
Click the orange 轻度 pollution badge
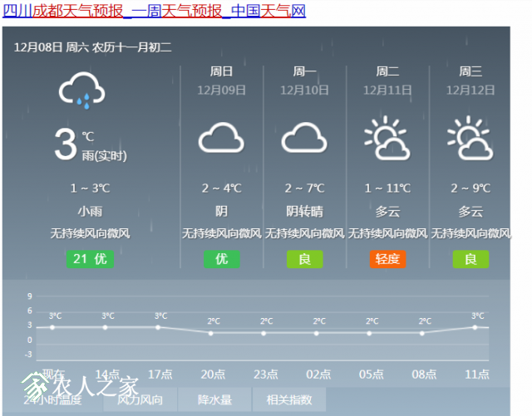[x=387, y=259]
